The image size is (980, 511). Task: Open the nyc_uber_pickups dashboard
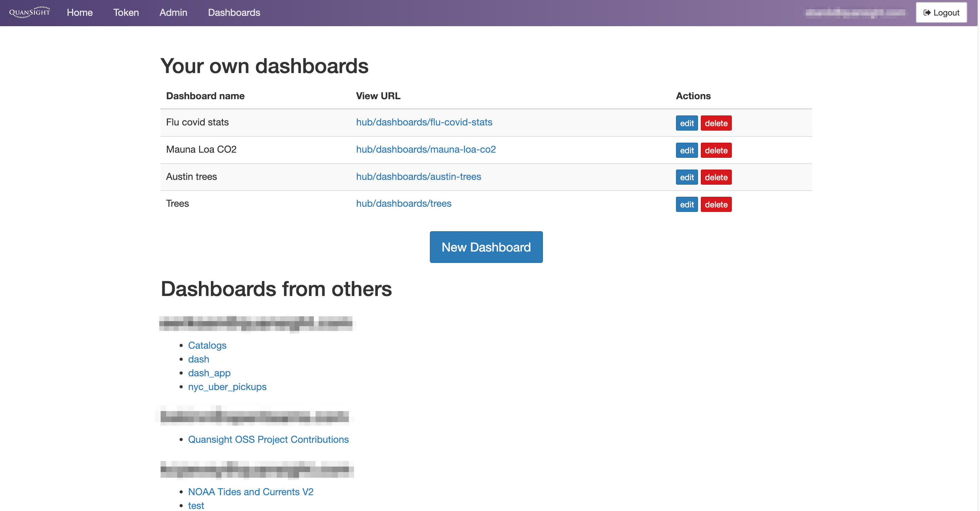coord(227,387)
